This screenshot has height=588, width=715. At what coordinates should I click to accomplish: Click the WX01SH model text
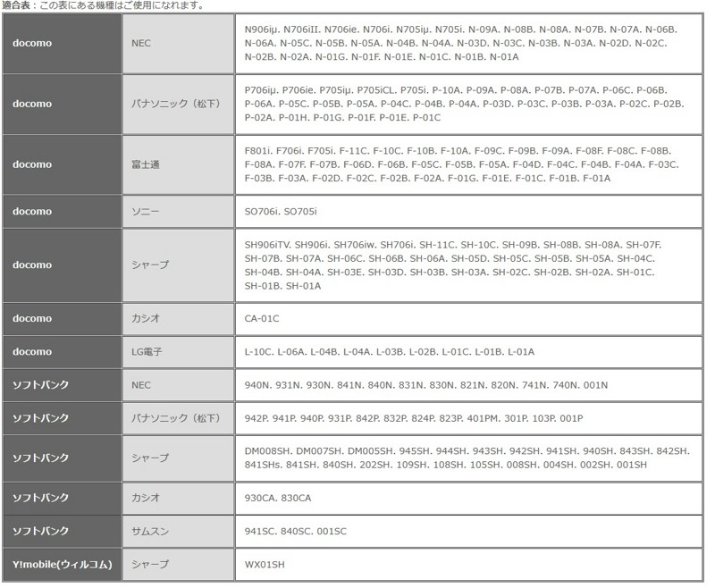tap(265, 565)
